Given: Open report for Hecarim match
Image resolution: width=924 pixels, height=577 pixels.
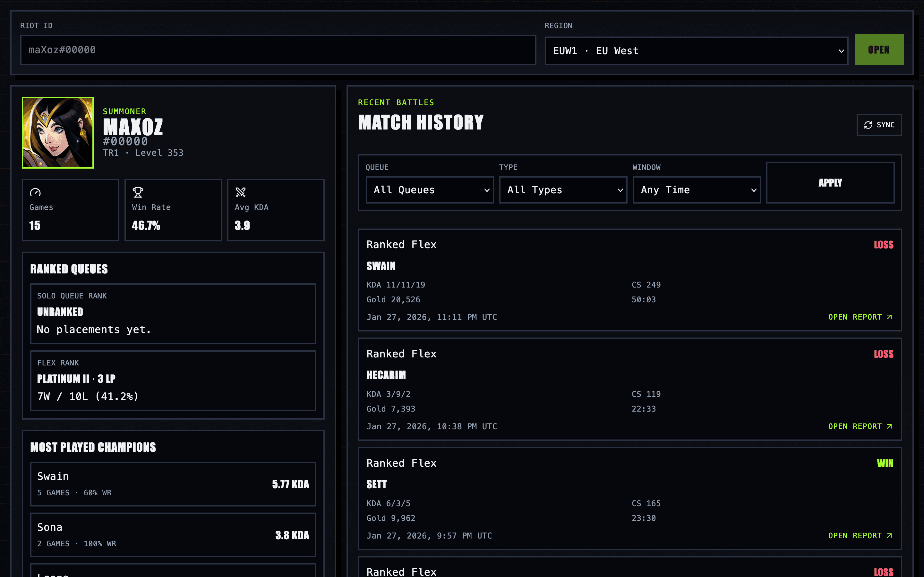Looking at the screenshot, I should point(855,426).
